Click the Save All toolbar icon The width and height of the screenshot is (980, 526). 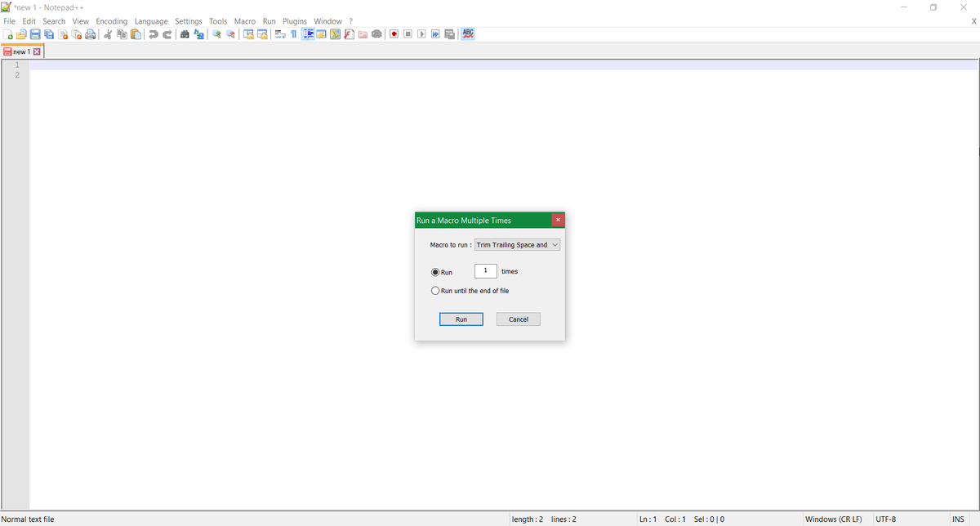pos(47,33)
